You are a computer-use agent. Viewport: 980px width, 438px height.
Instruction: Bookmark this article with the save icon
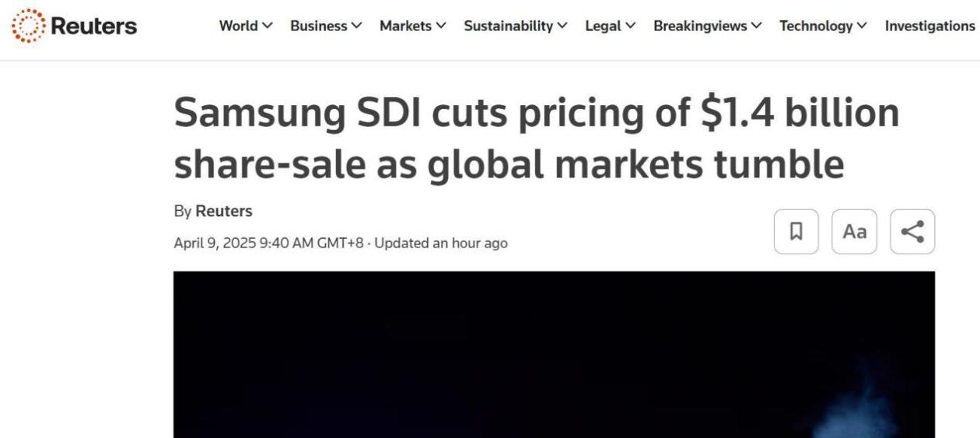click(x=796, y=231)
